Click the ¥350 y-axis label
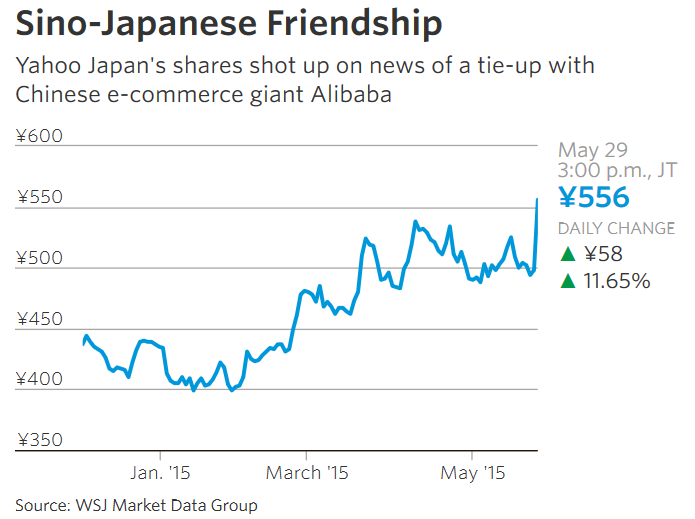The height and width of the screenshot is (519, 695). pyautogui.click(x=39, y=440)
